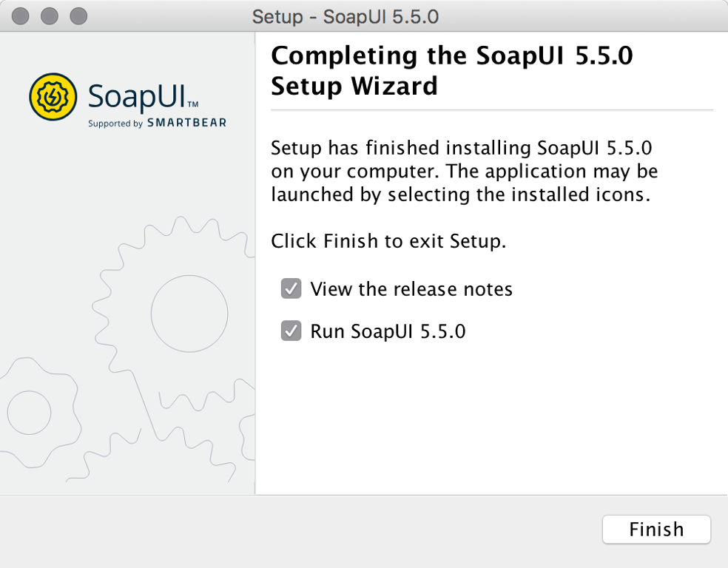The height and width of the screenshot is (568, 728).
Task: Click the SMARTBEAR brand logo
Action: [x=186, y=123]
